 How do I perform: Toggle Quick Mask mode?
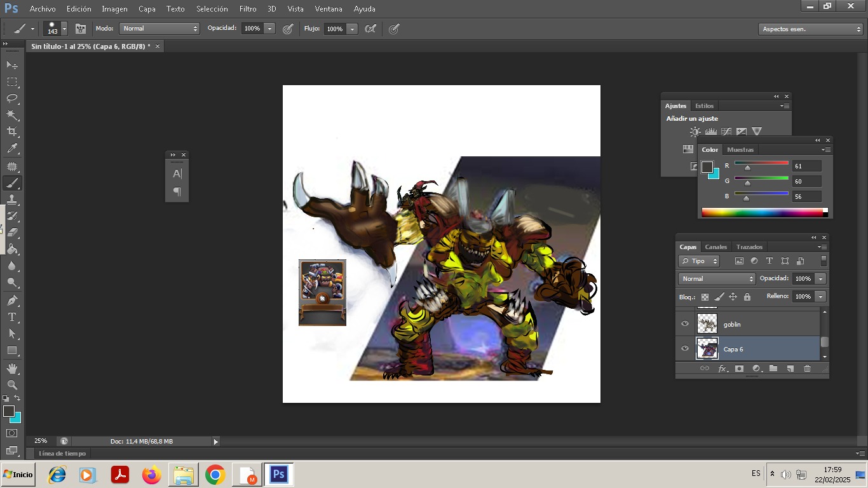pos(12,433)
